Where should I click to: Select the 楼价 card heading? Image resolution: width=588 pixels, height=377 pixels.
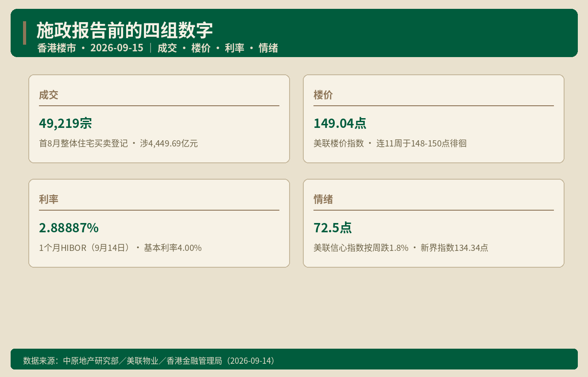(x=323, y=95)
